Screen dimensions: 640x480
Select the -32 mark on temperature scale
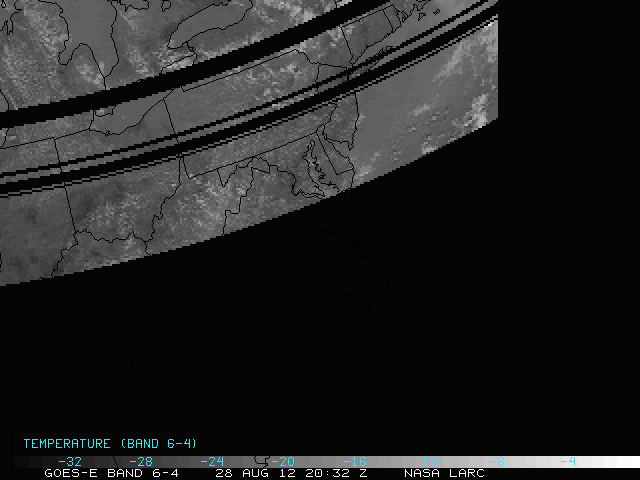point(71,462)
